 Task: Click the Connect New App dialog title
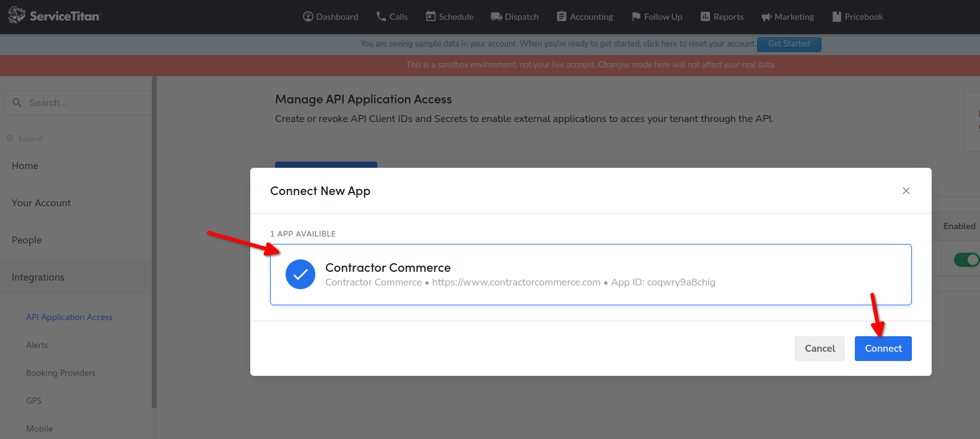coord(320,191)
